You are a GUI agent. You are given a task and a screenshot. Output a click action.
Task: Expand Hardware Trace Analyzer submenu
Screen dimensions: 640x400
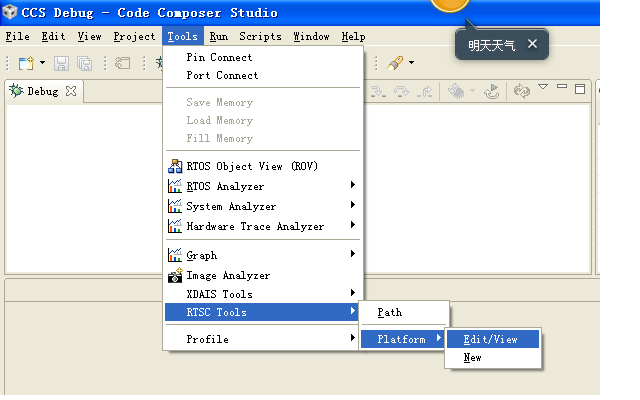[263, 227]
